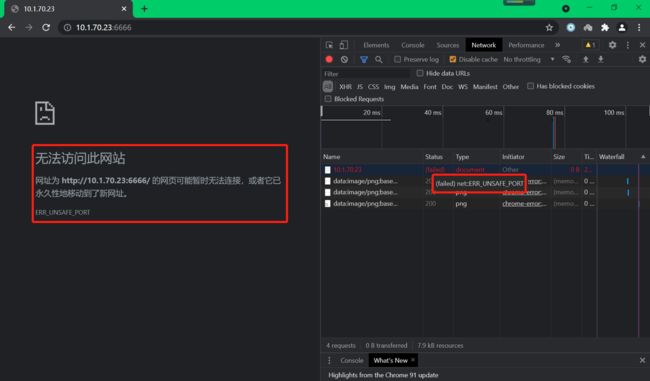Switch to the Performance tab
The height and width of the screenshot is (381, 650).
point(526,45)
